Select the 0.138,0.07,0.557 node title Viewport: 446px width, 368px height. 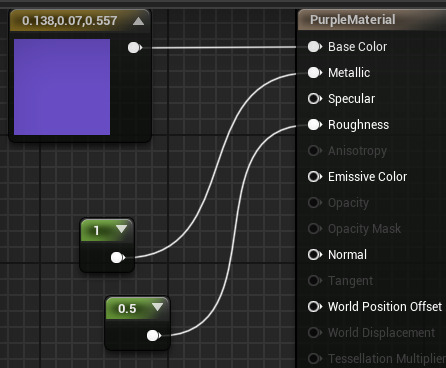[x=69, y=21]
